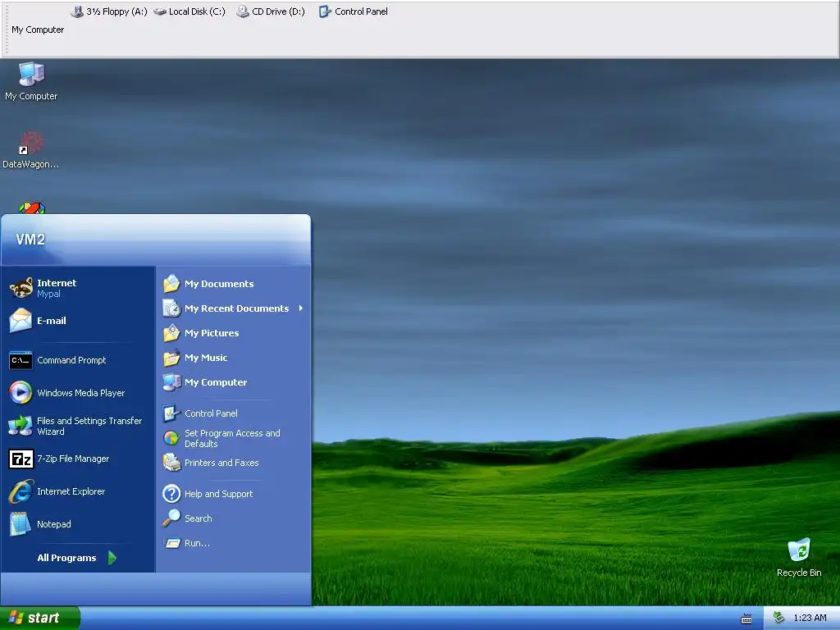Expand All Programs menu
Viewport: 840px width, 630px height.
coord(76,558)
